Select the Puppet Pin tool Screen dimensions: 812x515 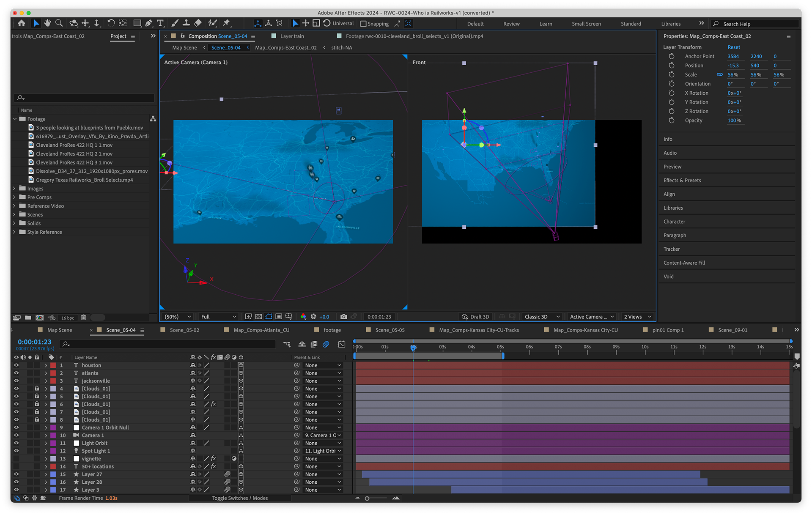pyautogui.click(x=227, y=23)
